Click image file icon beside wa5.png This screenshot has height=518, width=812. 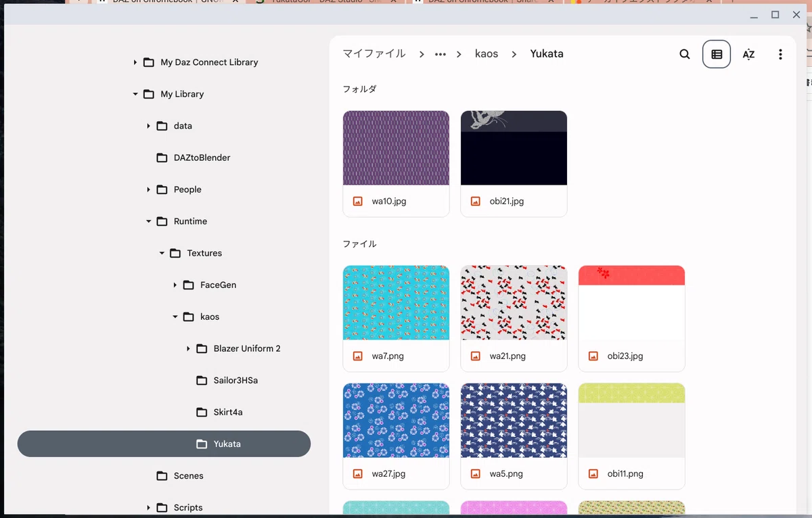click(x=476, y=473)
